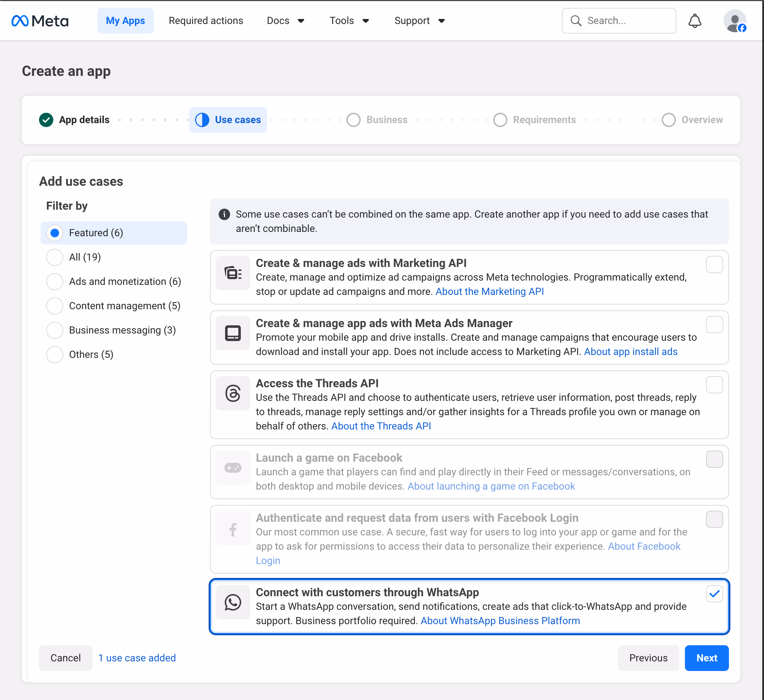This screenshot has height=700, width=764.
Task: Select the All (19) filter
Action: (x=54, y=257)
